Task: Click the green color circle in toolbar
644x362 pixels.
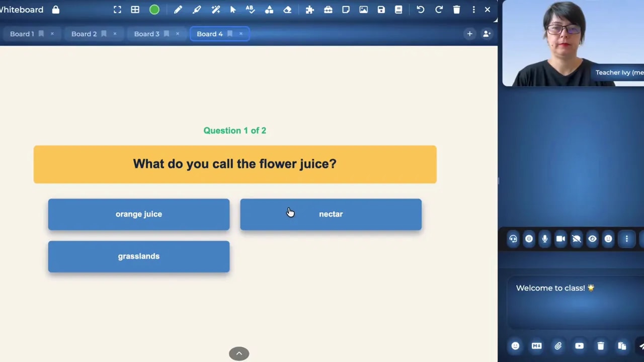Action: 154,10
